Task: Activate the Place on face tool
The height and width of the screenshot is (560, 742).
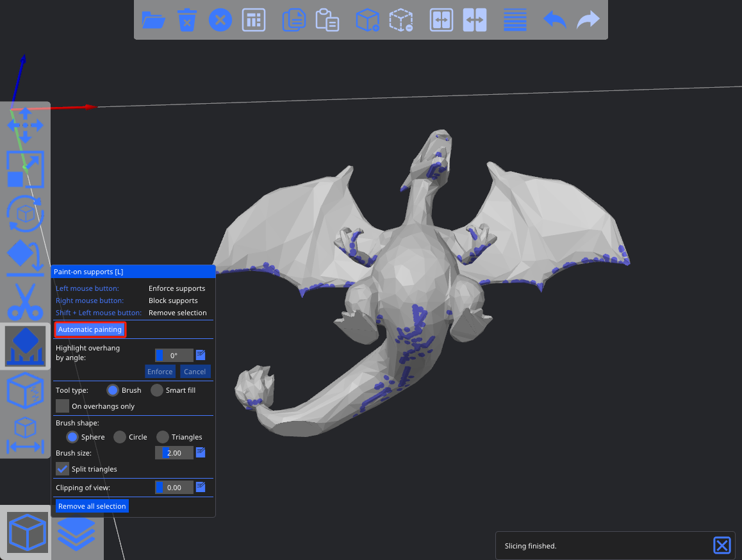Action: point(25,257)
